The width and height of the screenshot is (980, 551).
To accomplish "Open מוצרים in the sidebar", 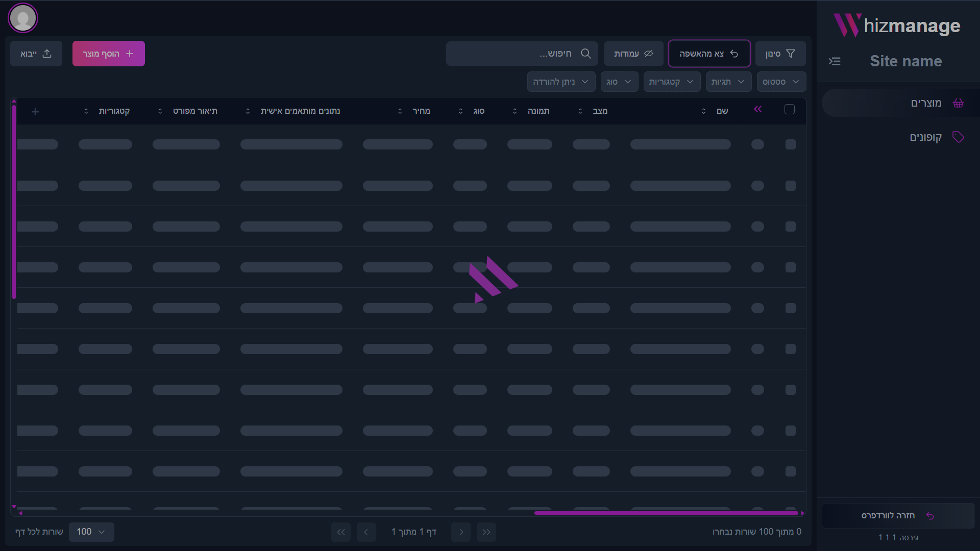I will click(926, 103).
